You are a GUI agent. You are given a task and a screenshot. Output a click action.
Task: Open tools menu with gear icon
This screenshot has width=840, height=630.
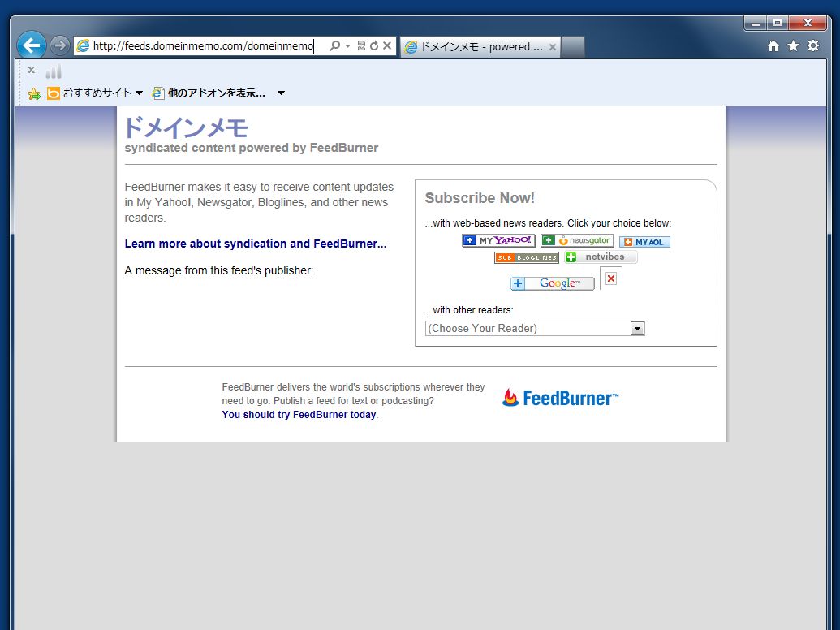[813, 46]
